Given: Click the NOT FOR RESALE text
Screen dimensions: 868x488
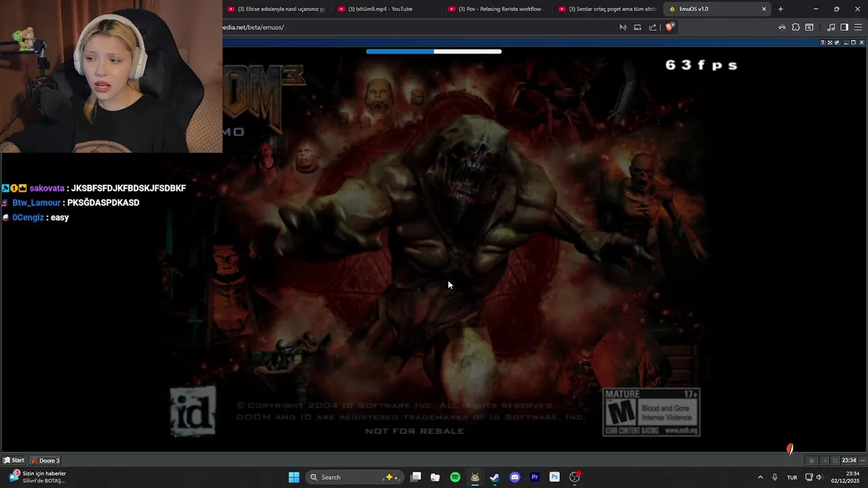Looking at the screenshot, I should (x=415, y=431).
